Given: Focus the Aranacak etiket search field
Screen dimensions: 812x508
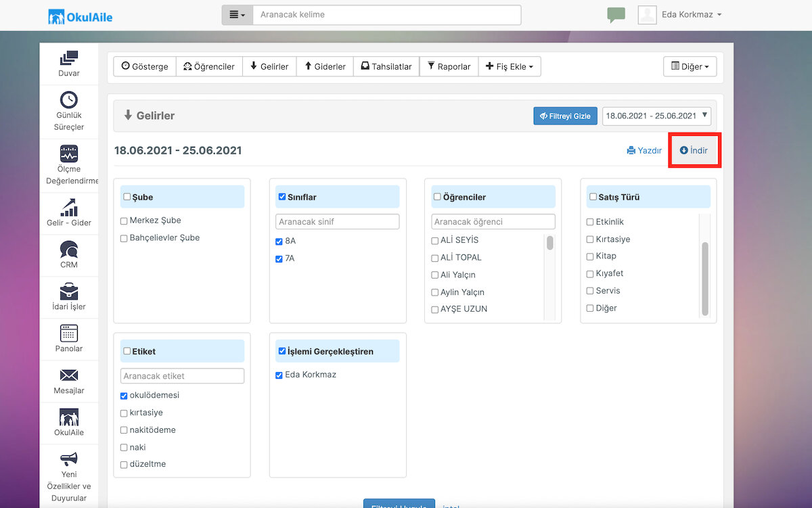Looking at the screenshot, I should [x=182, y=376].
